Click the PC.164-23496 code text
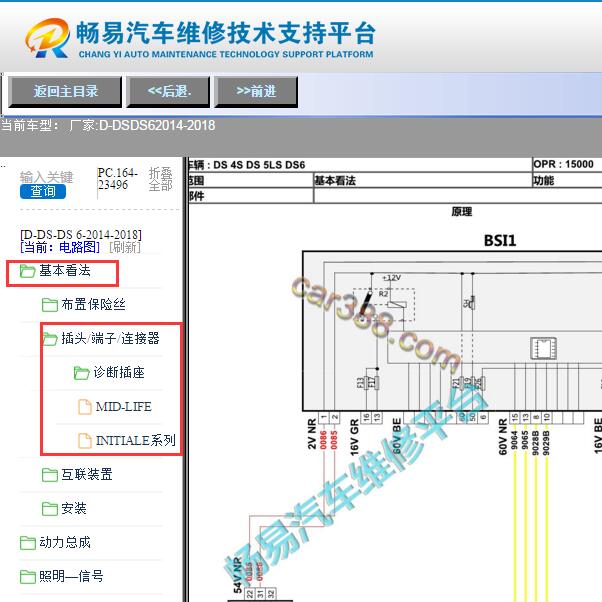 [x=117, y=179]
